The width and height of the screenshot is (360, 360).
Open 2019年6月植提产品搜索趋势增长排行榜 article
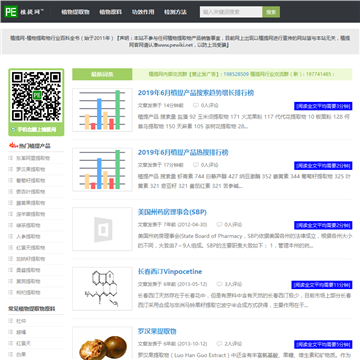(x=196, y=93)
